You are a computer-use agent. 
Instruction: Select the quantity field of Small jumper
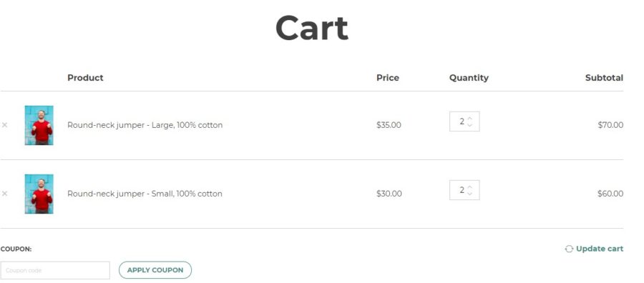[464, 190]
